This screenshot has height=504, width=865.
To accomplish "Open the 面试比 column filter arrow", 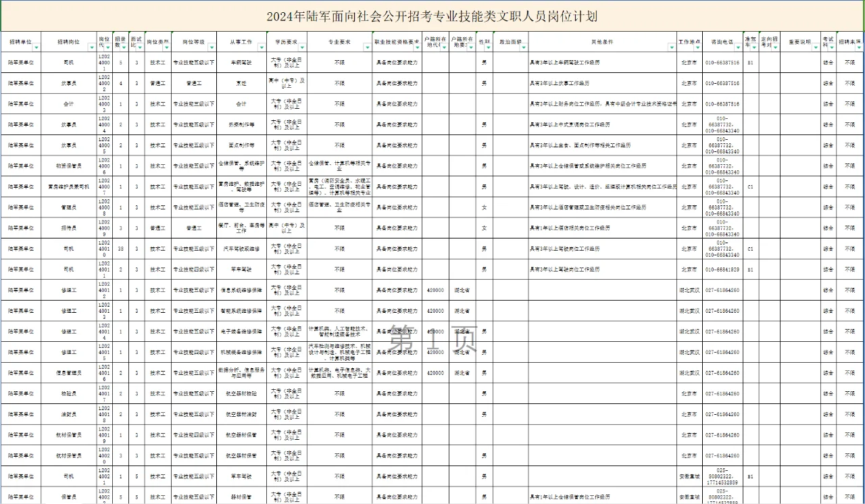I will [x=141, y=48].
